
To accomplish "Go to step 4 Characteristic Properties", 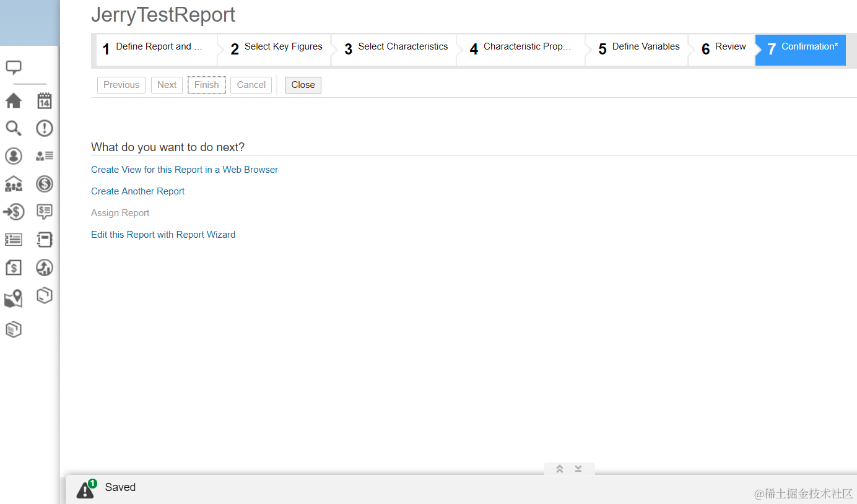I will click(x=520, y=50).
